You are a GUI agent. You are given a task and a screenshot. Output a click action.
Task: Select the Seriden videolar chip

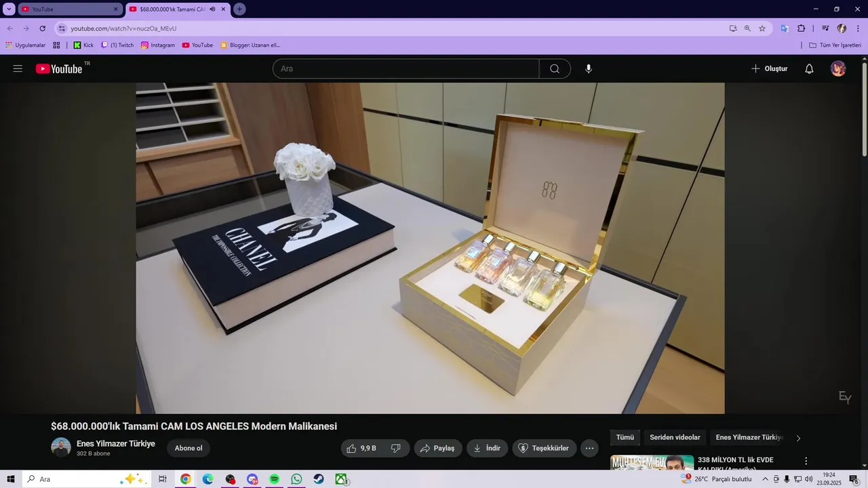pos(675,438)
